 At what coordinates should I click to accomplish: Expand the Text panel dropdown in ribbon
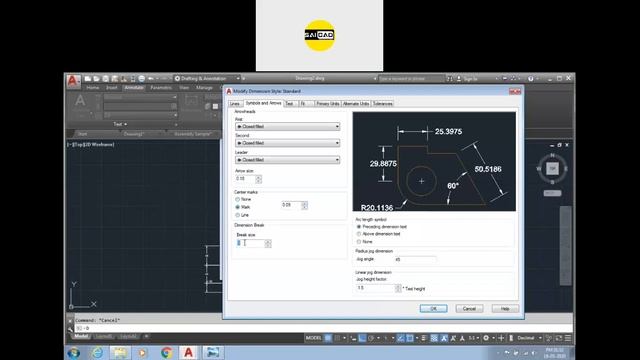120,124
